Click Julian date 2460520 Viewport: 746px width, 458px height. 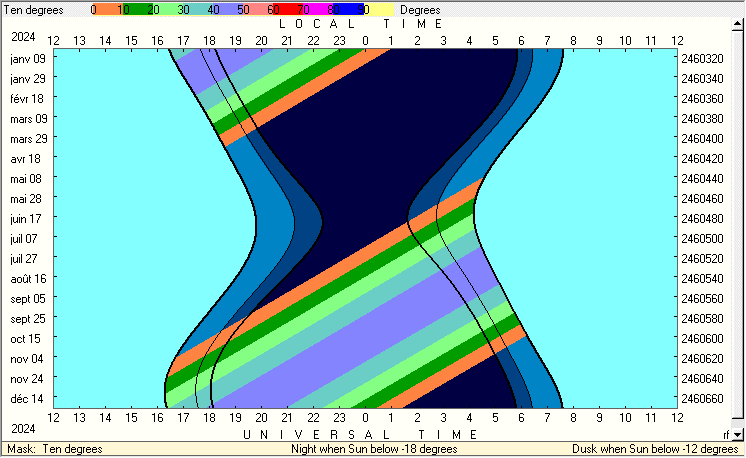702,259
